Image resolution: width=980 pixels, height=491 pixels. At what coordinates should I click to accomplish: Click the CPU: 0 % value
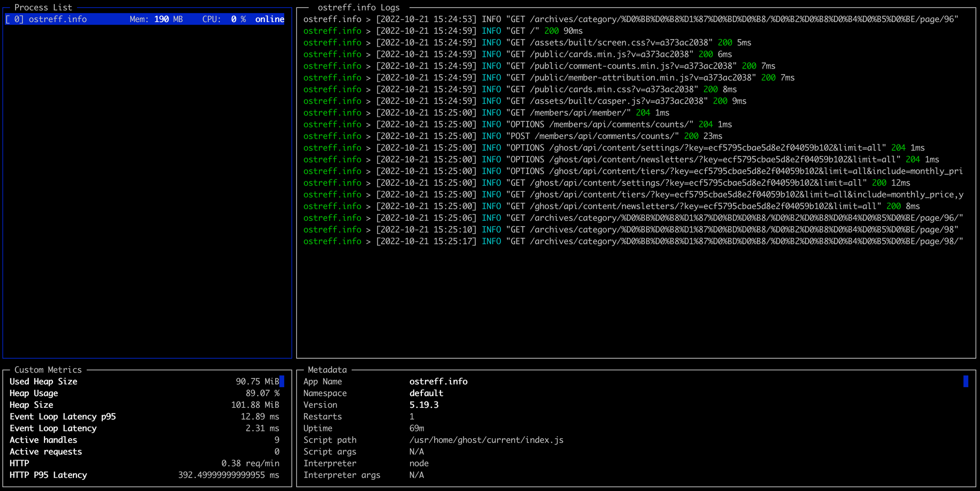click(224, 19)
